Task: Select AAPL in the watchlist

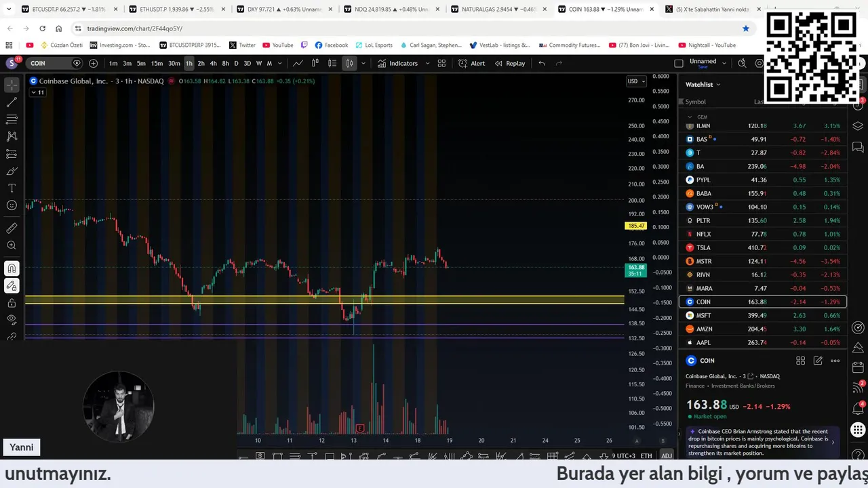Action: point(763,342)
